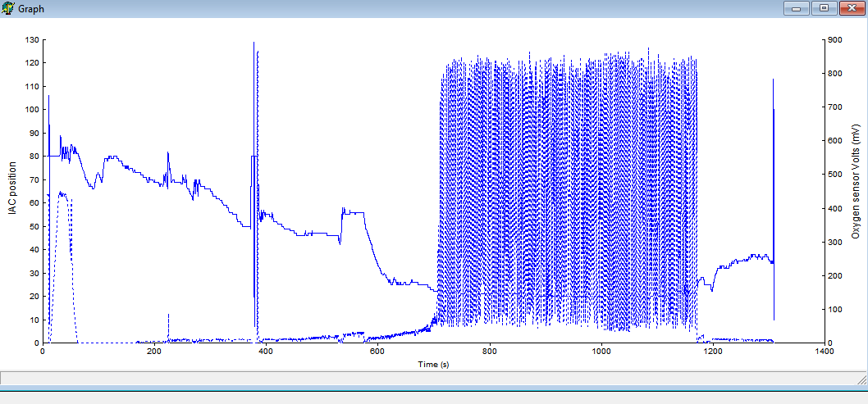Maximize the Graph window

tap(825, 8)
